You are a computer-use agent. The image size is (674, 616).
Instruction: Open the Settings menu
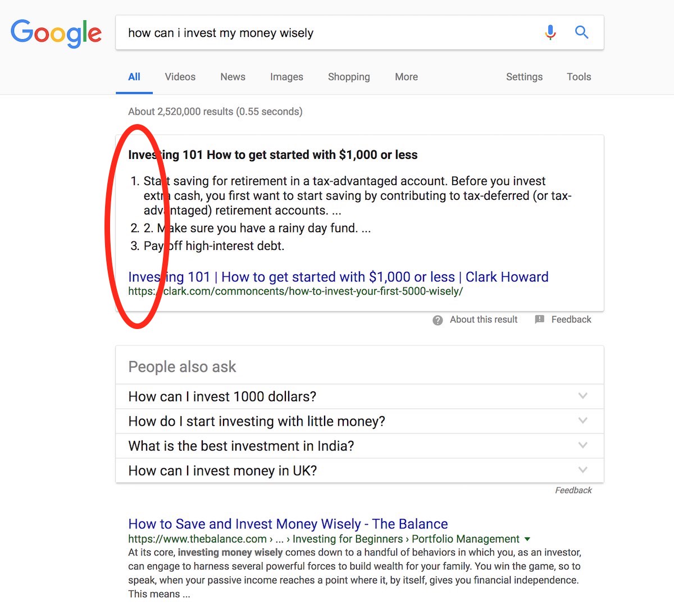524,77
